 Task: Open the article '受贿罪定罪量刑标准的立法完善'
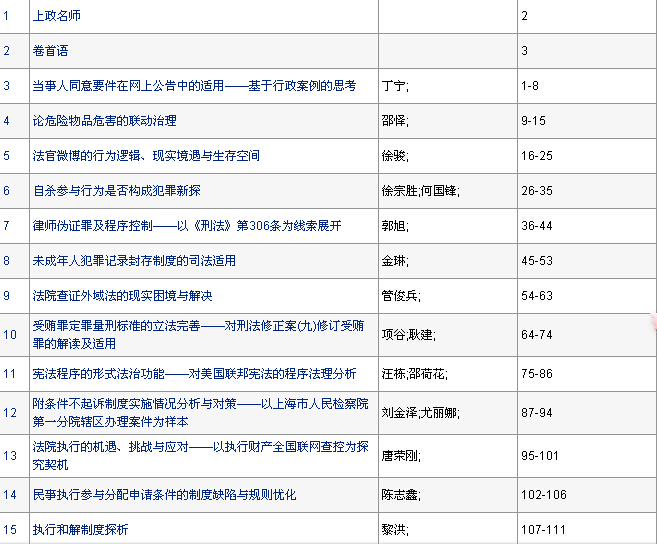(196, 333)
